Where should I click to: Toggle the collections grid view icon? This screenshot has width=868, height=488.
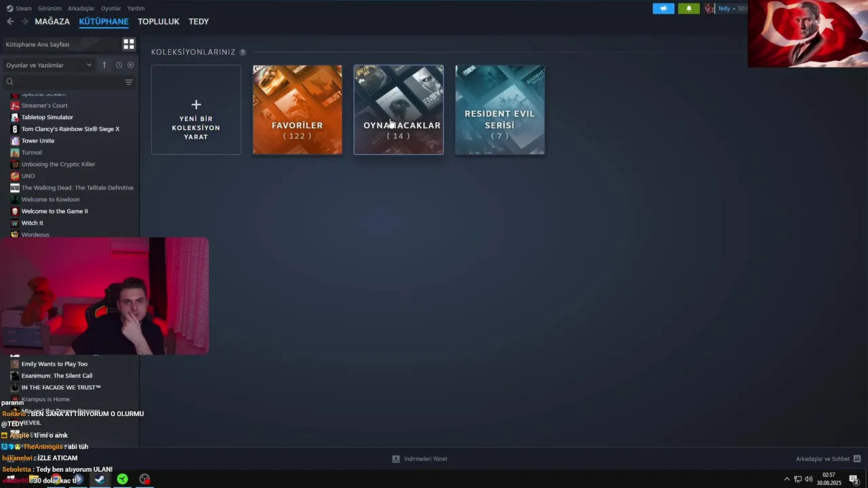tap(128, 44)
